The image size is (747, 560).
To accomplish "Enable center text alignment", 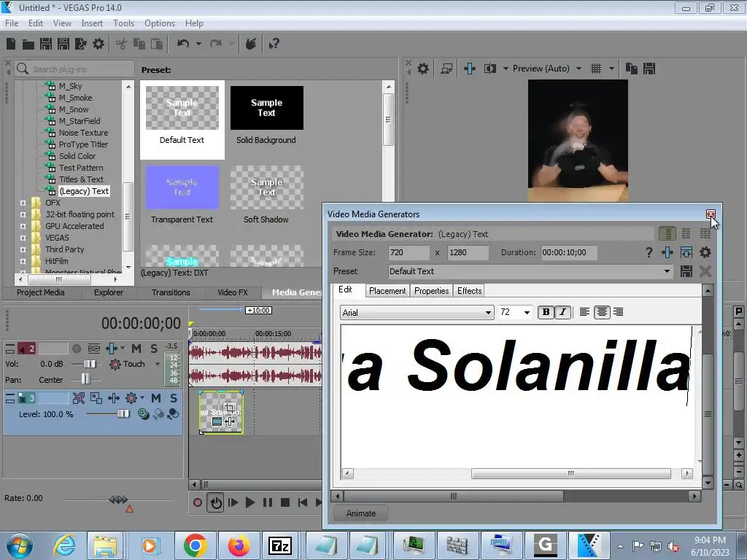I will (x=602, y=312).
